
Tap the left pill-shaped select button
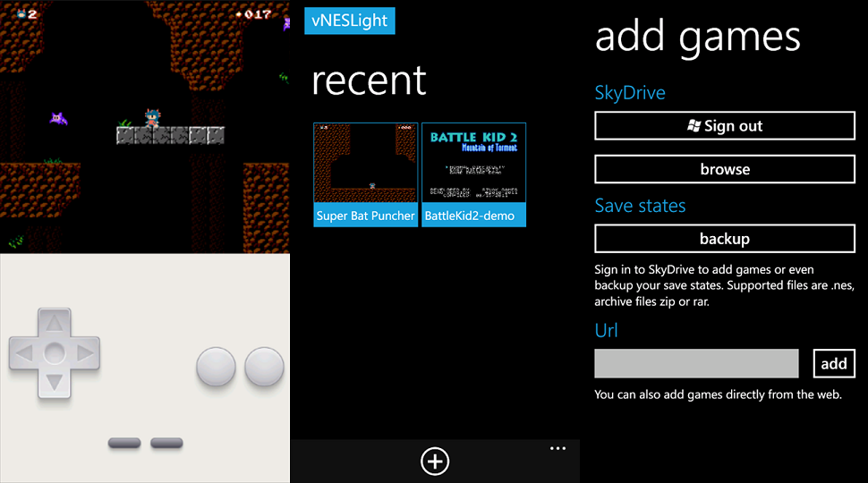[x=124, y=443]
